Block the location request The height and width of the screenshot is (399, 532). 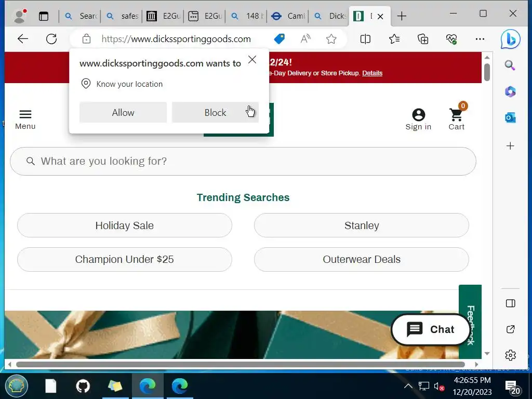[215, 112]
